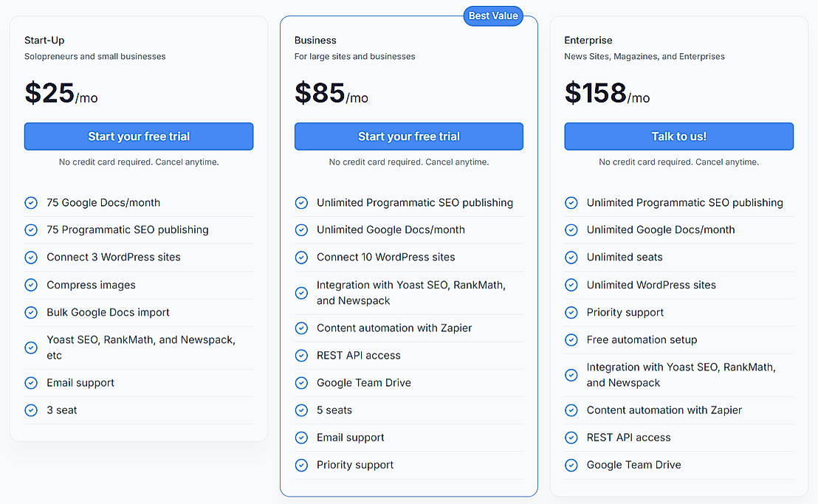Click the 'Connect 10 WordPress sites' text

385,258
